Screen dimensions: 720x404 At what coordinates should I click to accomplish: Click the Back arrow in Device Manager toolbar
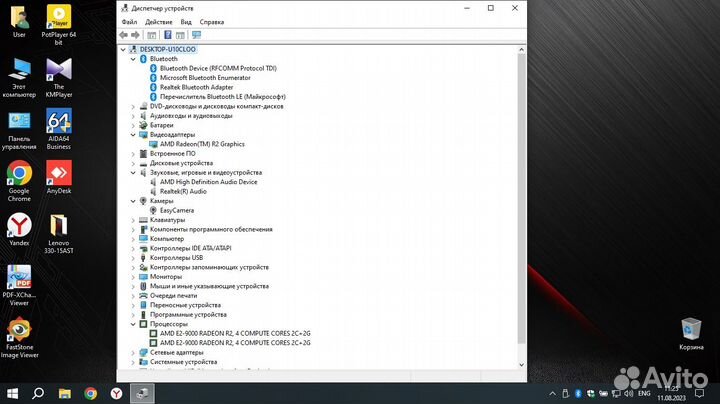tap(124, 35)
